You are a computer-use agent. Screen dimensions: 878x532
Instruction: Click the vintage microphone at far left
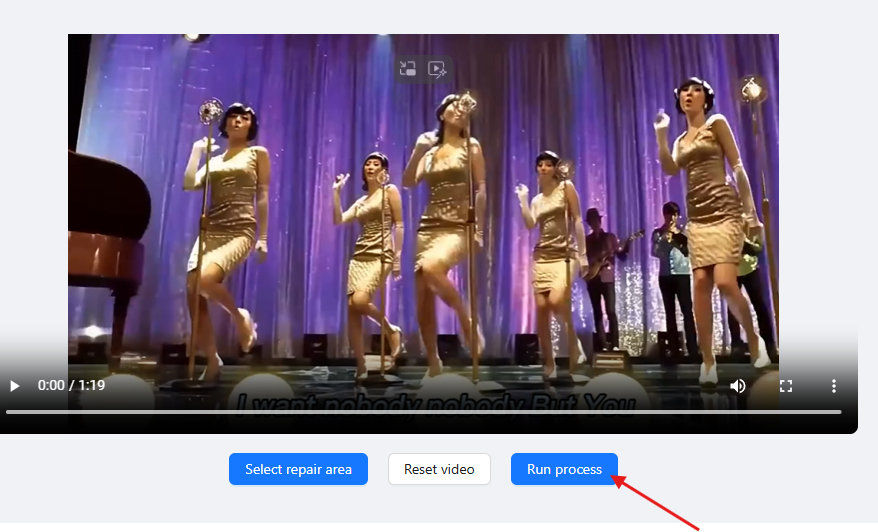(x=210, y=110)
